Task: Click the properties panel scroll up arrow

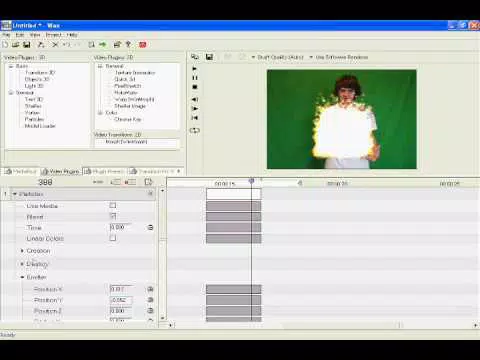Action: 162,191
